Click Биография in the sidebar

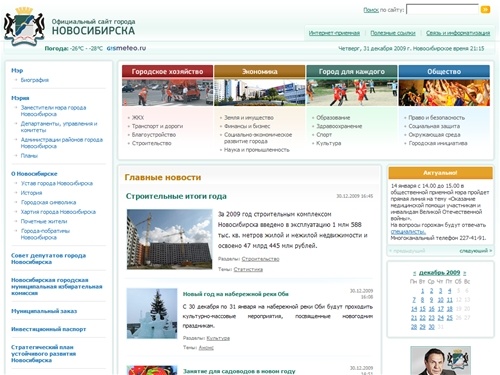(35, 80)
